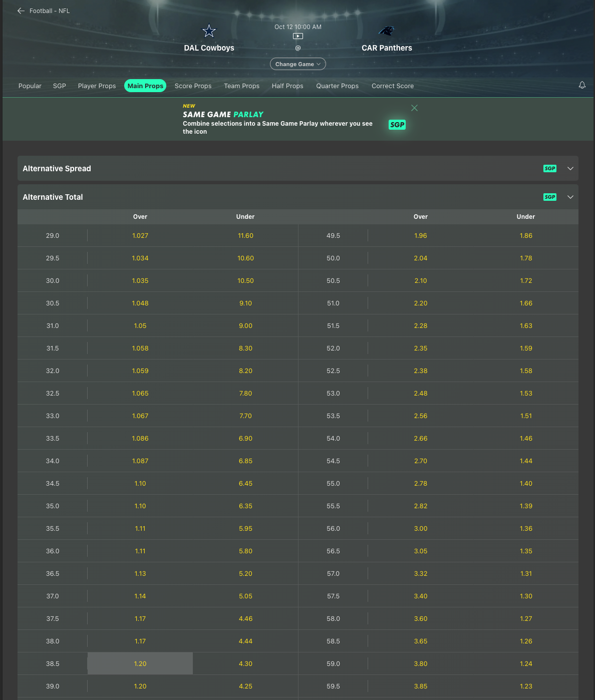
Task: Open the Correct Score tab
Action: coord(393,86)
